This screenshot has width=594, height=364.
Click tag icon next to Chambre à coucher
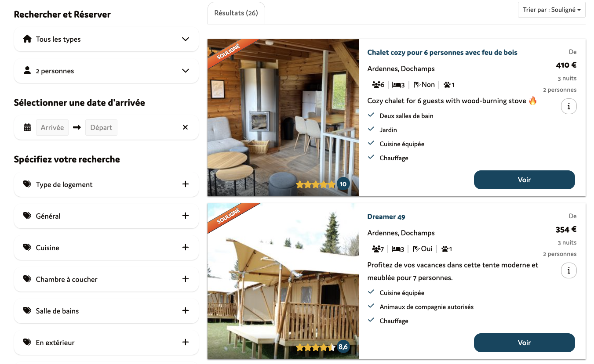click(27, 279)
